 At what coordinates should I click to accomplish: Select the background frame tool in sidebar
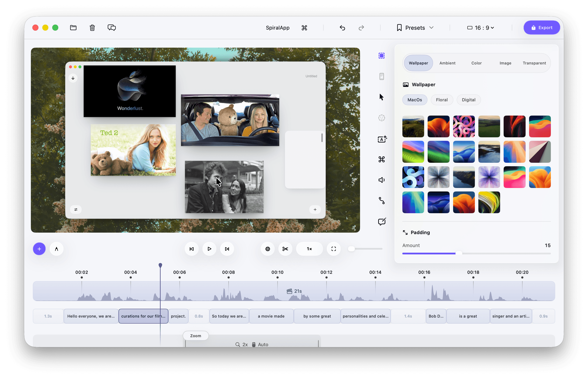pyautogui.click(x=381, y=56)
